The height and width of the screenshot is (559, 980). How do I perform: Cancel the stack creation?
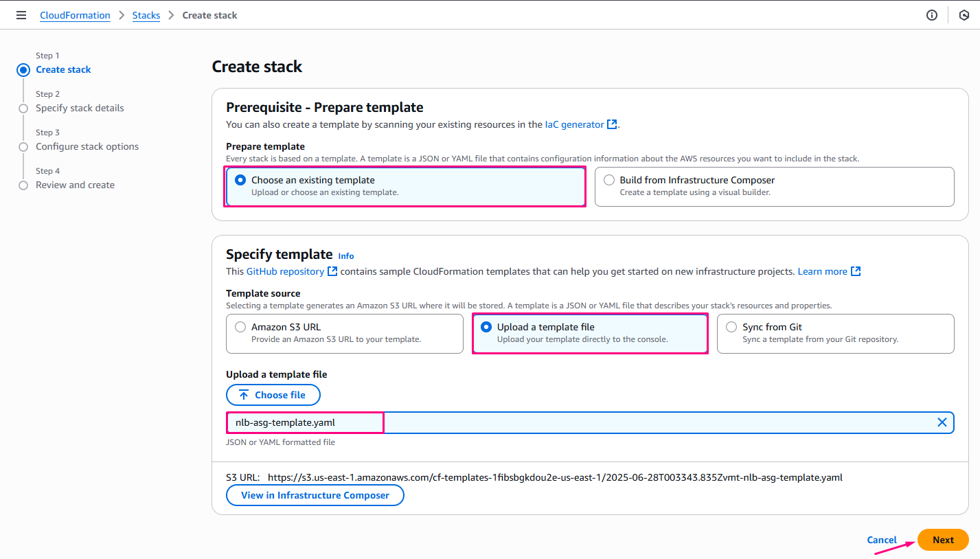click(x=882, y=540)
